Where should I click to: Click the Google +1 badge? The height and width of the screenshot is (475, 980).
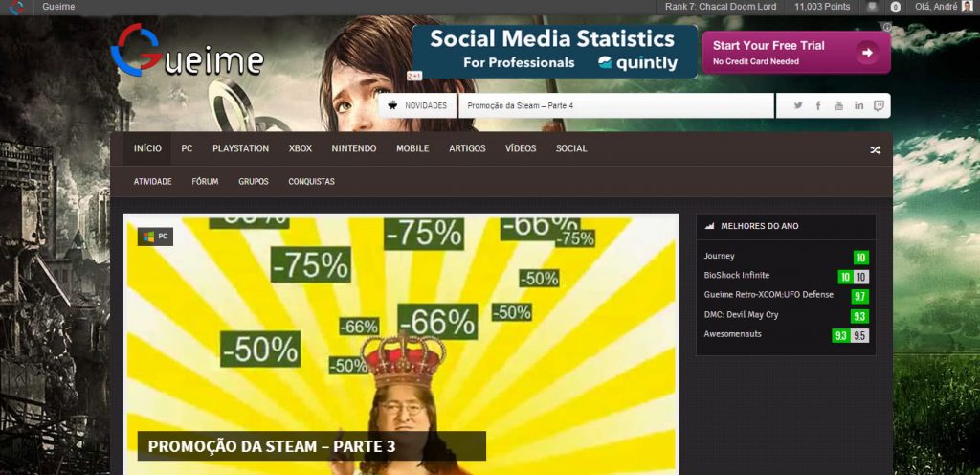pyautogui.click(x=414, y=76)
